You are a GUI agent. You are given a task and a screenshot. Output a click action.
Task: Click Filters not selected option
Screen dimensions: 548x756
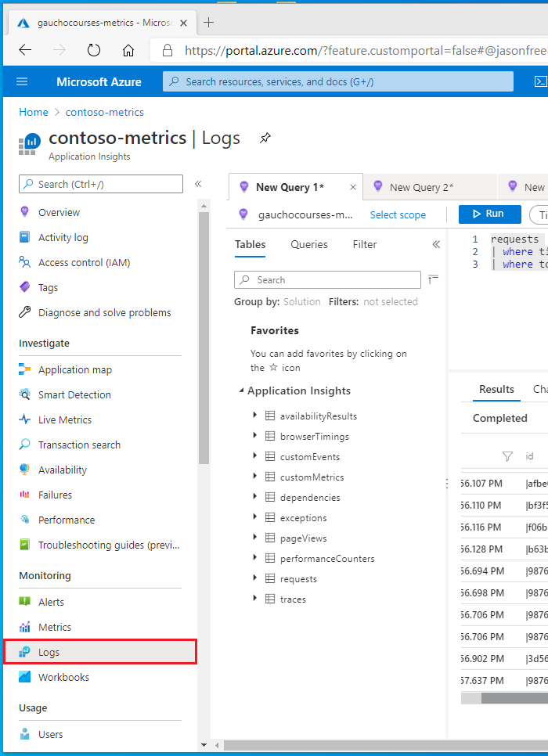[x=391, y=302]
